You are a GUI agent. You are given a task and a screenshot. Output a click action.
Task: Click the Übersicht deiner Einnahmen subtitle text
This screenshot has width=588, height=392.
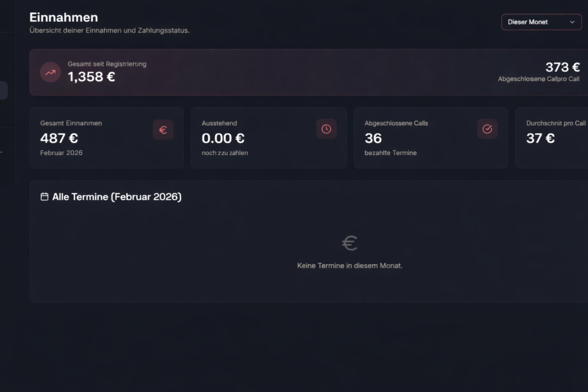coord(110,30)
